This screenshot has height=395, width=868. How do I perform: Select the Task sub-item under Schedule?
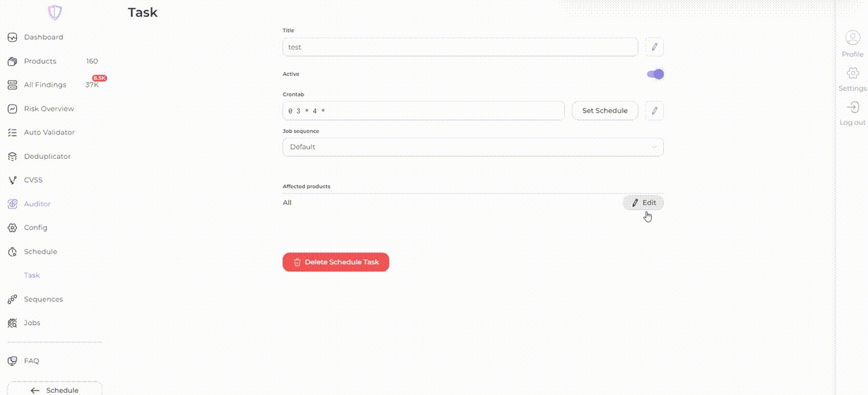pyautogui.click(x=32, y=276)
